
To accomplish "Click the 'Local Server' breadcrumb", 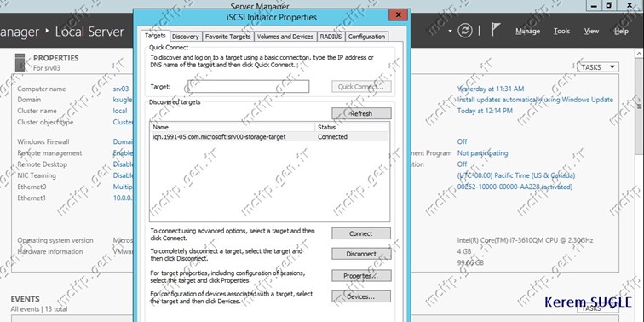I will (89, 32).
